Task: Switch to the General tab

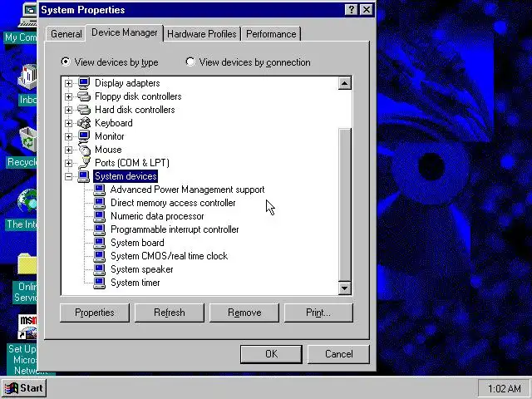Action: pyautogui.click(x=66, y=34)
